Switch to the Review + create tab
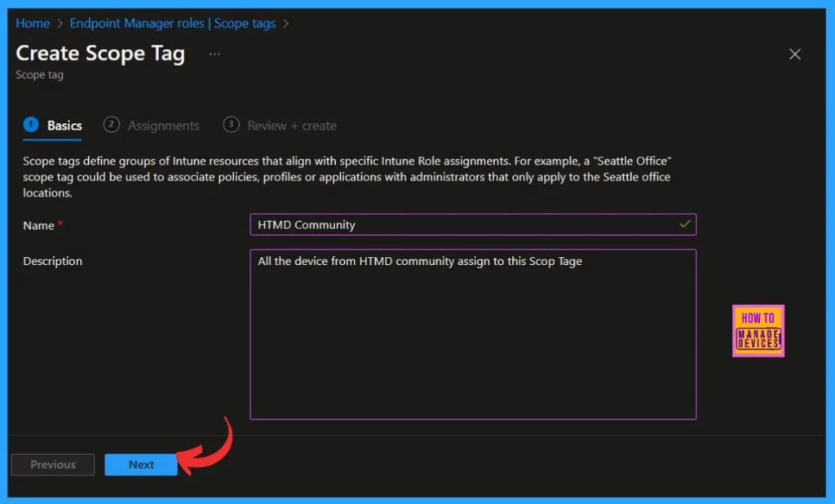This screenshot has height=504, width=835. (x=280, y=126)
